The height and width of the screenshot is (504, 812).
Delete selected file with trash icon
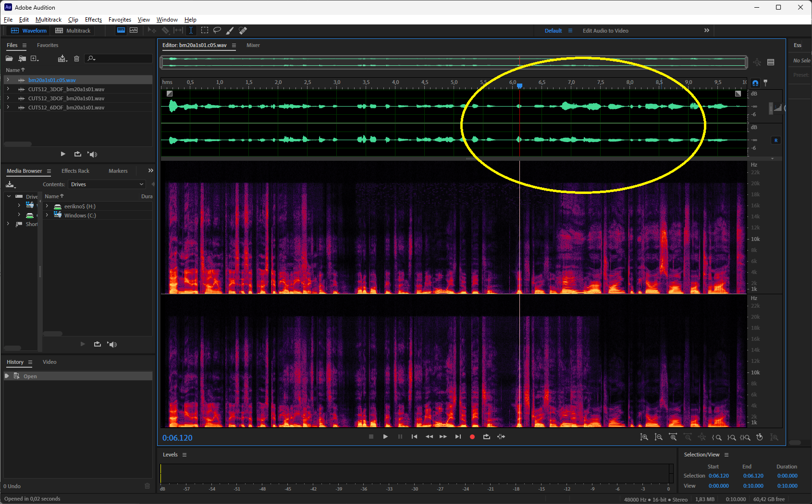click(x=76, y=59)
